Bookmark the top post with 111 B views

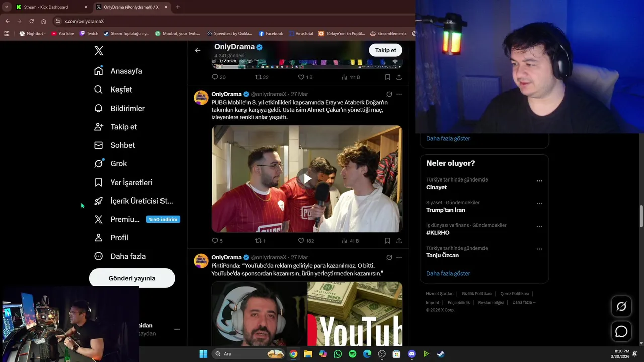(x=388, y=77)
